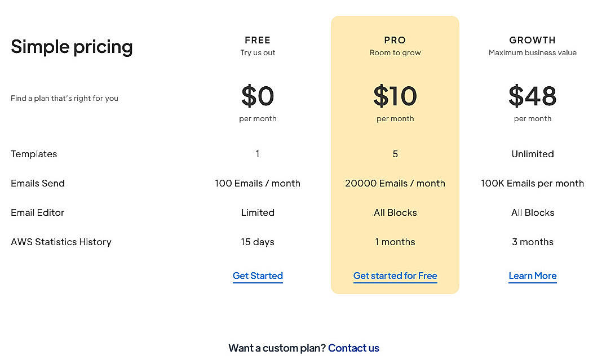
Task: Select the highlighted Pro plan card
Action: click(395, 154)
